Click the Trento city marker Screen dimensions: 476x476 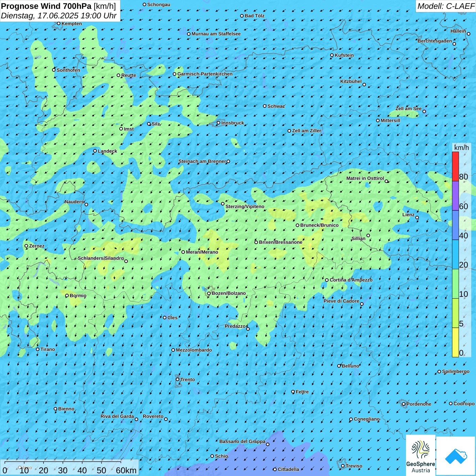pos(177,379)
